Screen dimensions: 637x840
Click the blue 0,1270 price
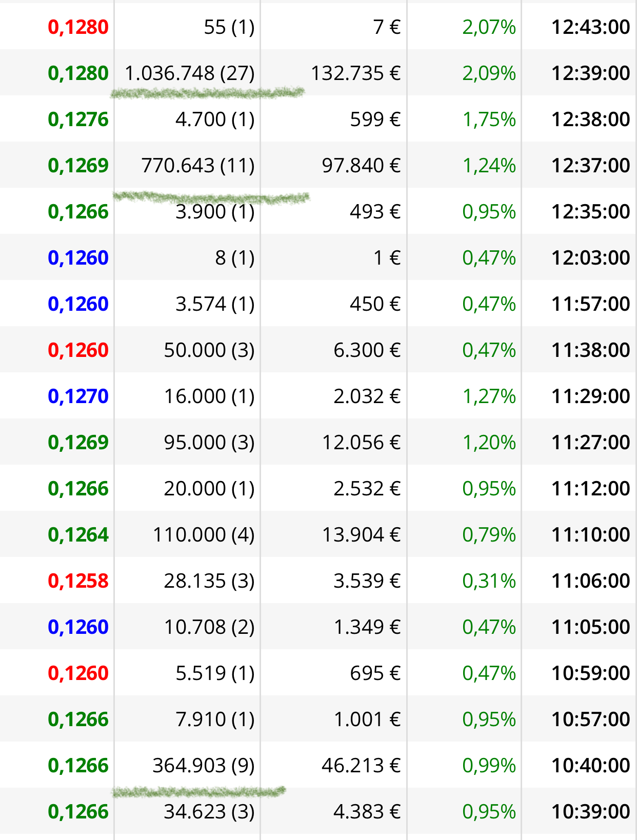click(78, 396)
